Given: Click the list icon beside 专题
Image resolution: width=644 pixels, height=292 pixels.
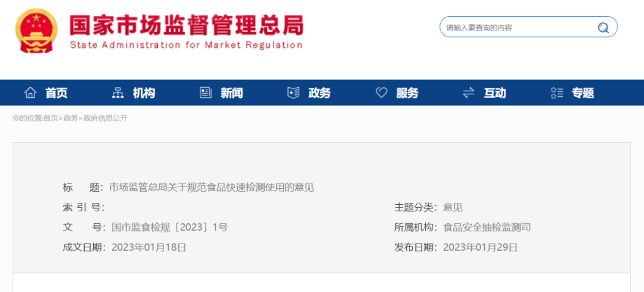Looking at the screenshot, I should click(x=557, y=93).
